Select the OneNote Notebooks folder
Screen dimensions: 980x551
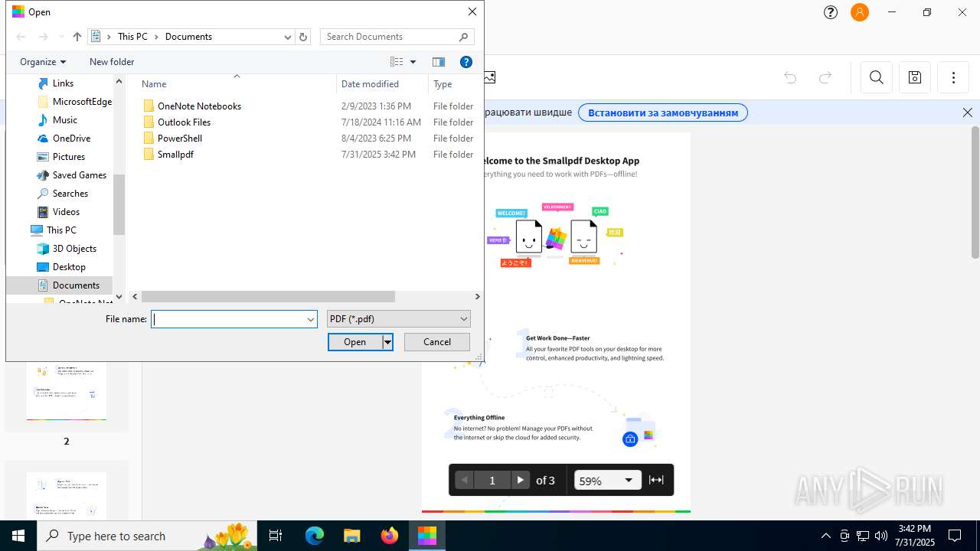pyautogui.click(x=199, y=106)
